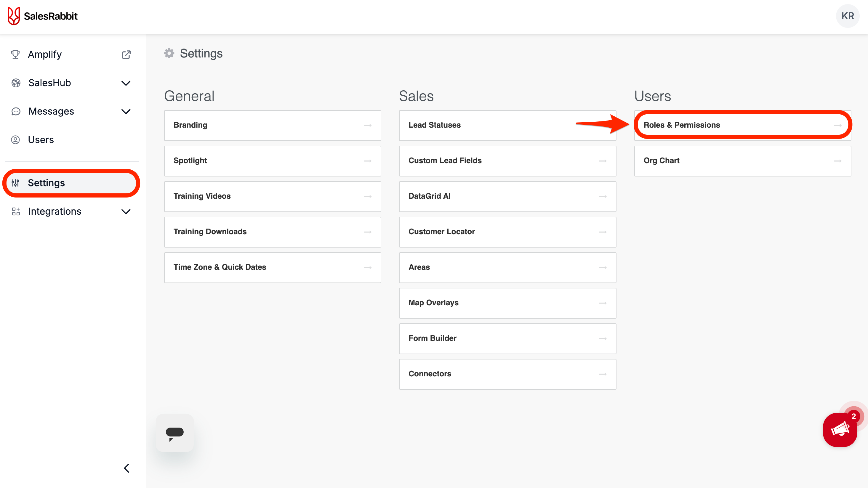Expand the Integrations menu chevron
The height and width of the screenshot is (488, 868).
[x=126, y=211]
